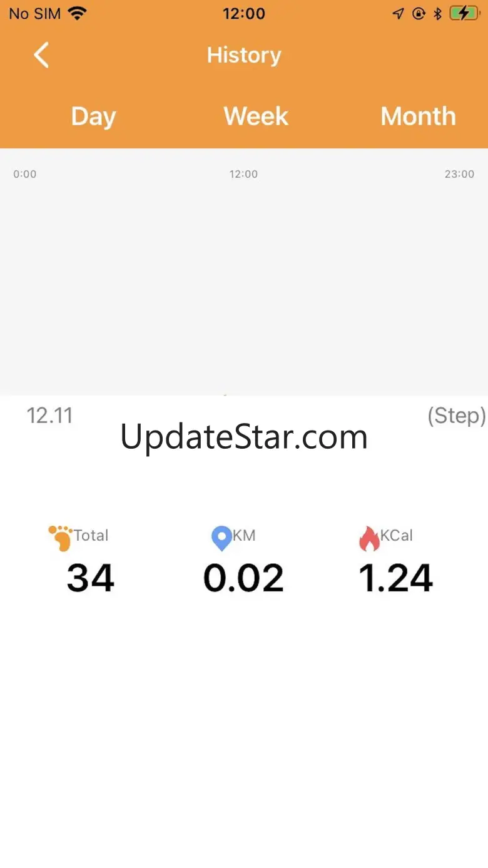488x868 pixels.
Task: Tap the 12:00 chart time marker
Action: tap(243, 174)
